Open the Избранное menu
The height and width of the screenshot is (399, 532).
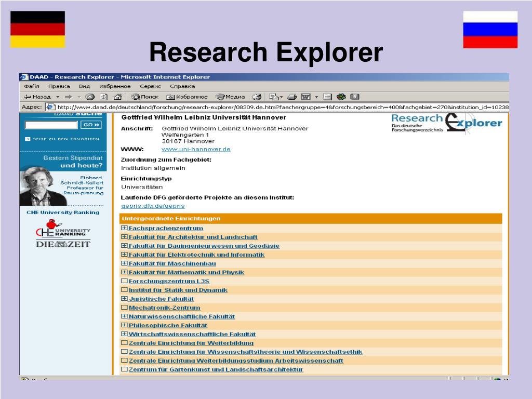click(x=115, y=86)
